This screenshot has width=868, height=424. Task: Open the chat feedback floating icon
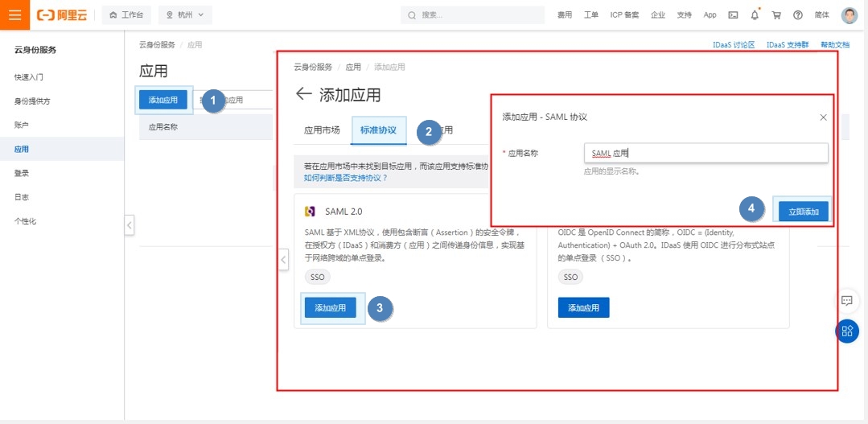click(846, 301)
